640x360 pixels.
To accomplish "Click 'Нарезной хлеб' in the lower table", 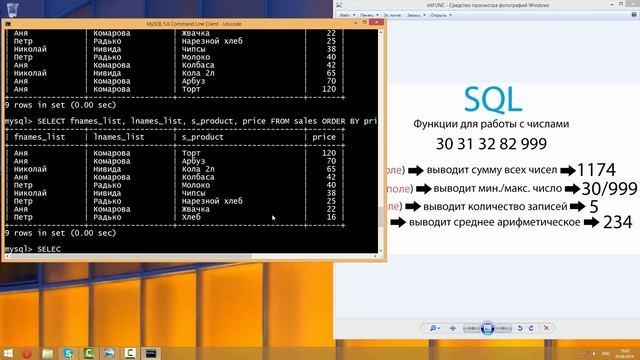I will (x=212, y=201).
